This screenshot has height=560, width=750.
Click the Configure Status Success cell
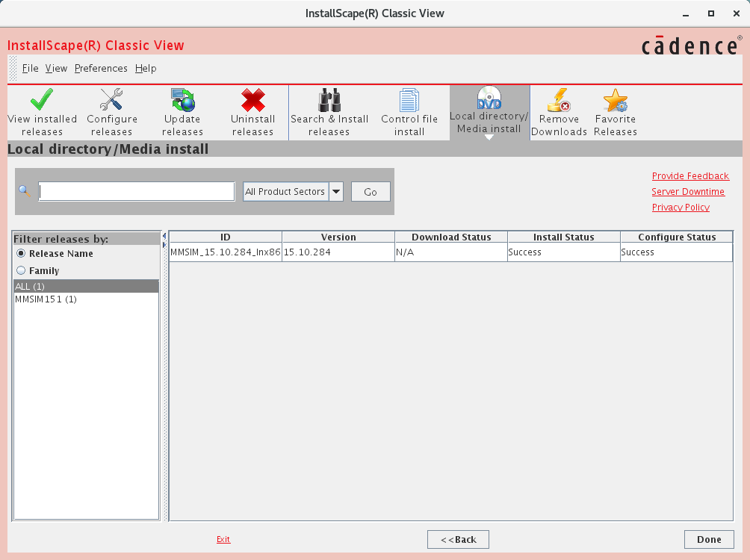pyautogui.click(x=677, y=252)
